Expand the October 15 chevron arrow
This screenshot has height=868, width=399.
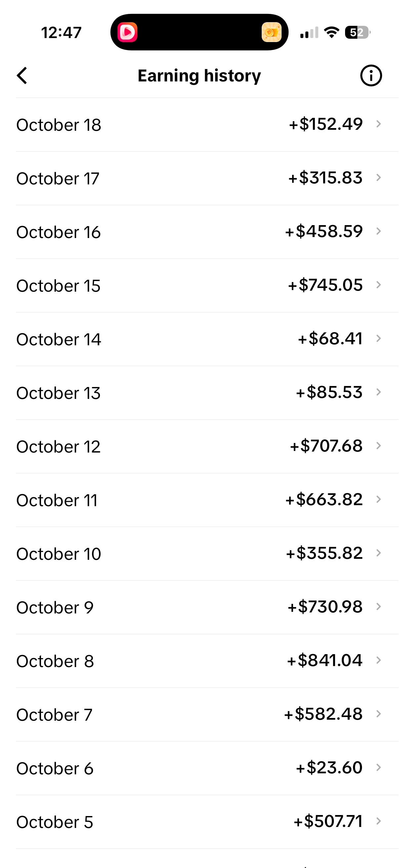click(x=378, y=285)
